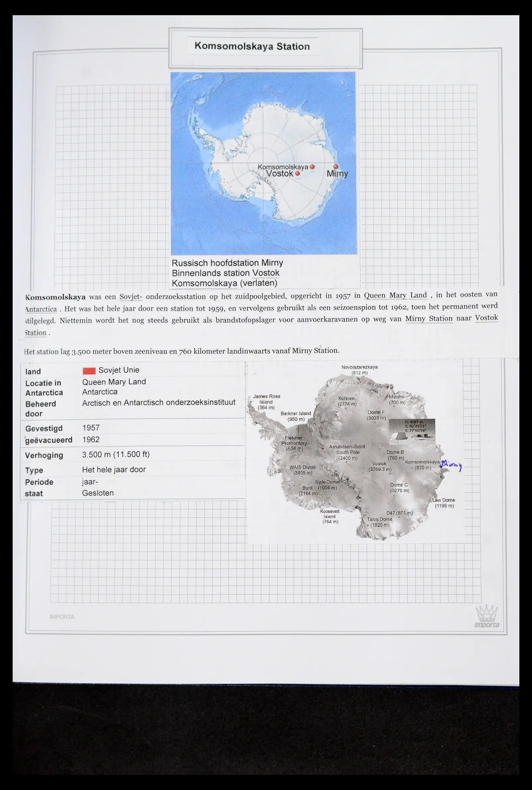Follow the Vostok Station link ending the paragraph

[486, 318]
